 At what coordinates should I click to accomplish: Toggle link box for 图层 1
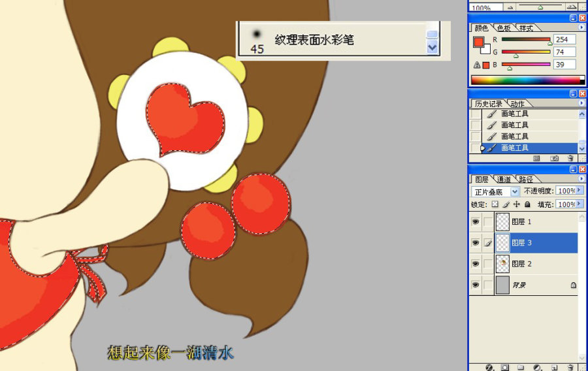(487, 222)
